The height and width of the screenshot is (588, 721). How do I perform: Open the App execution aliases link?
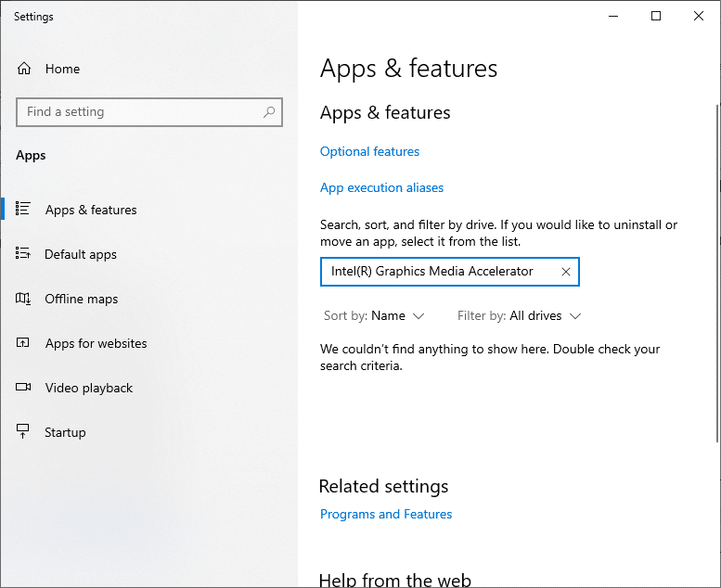coord(381,187)
